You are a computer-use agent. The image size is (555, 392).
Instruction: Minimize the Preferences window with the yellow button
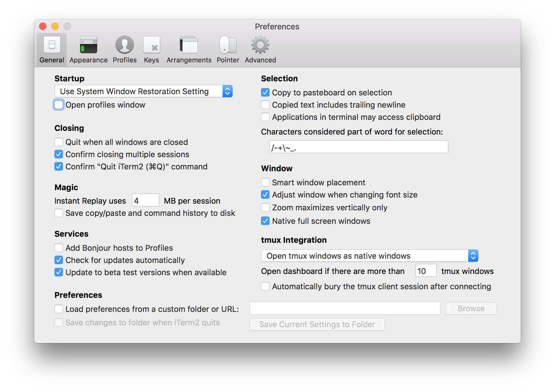pos(55,26)
